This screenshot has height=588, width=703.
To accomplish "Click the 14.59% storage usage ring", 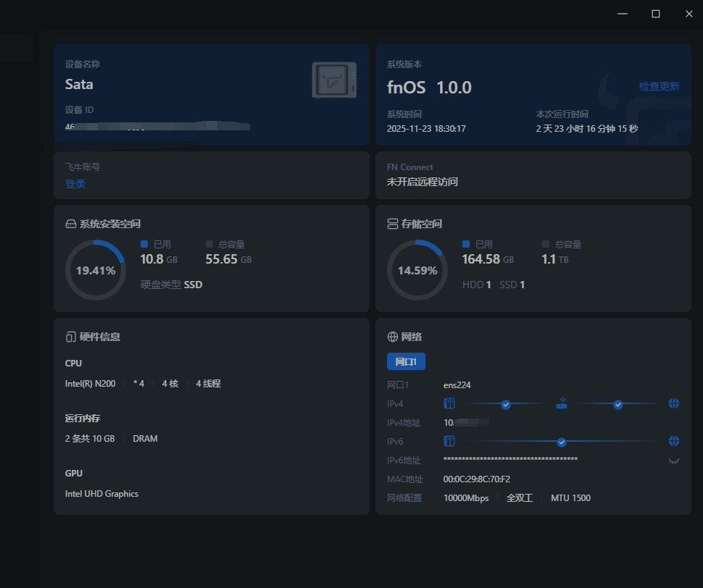I will [x=417, y=270].
